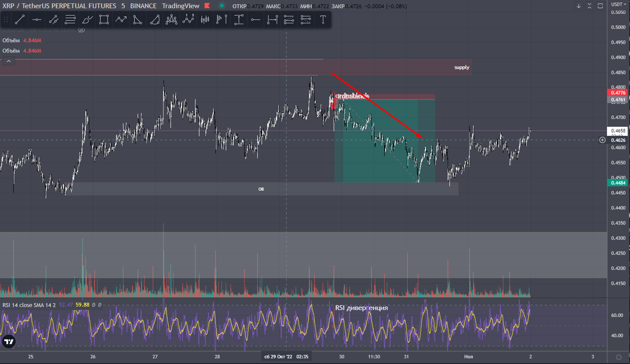Image resolution: width=630 pixels, height=364 pixels.
Task: Click the supply zone label
Action: [462, 67]
